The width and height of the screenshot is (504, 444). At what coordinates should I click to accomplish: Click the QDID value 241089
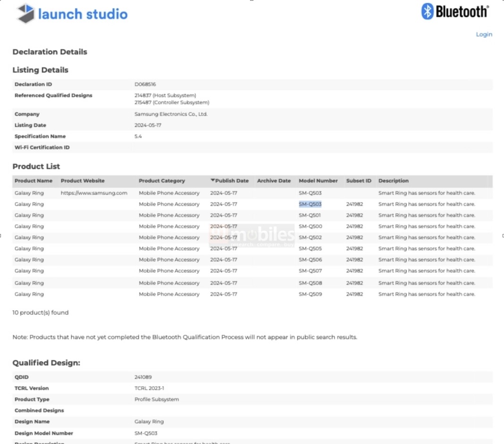pyautogui.click(x=143, y=377)
